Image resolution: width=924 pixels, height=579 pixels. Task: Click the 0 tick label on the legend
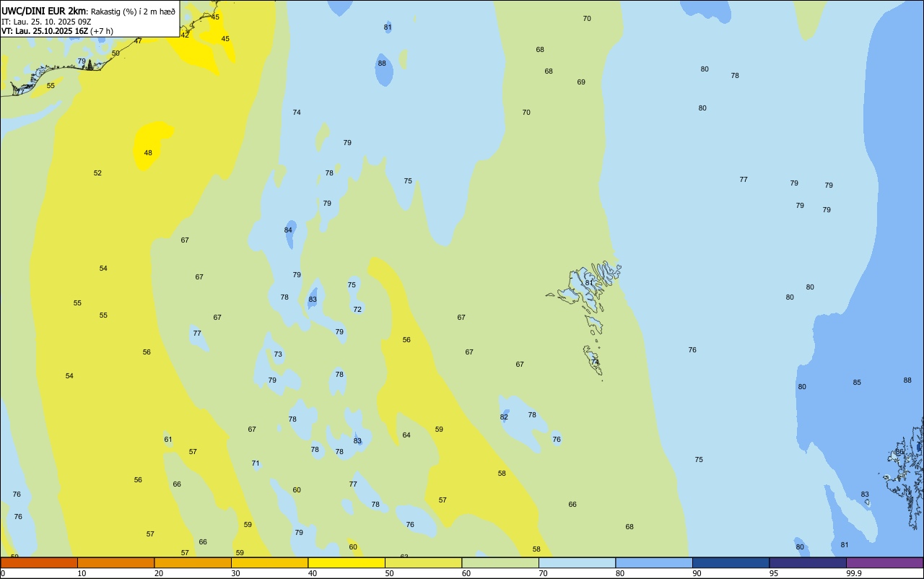pyautogui.click(x=3, y=573)
